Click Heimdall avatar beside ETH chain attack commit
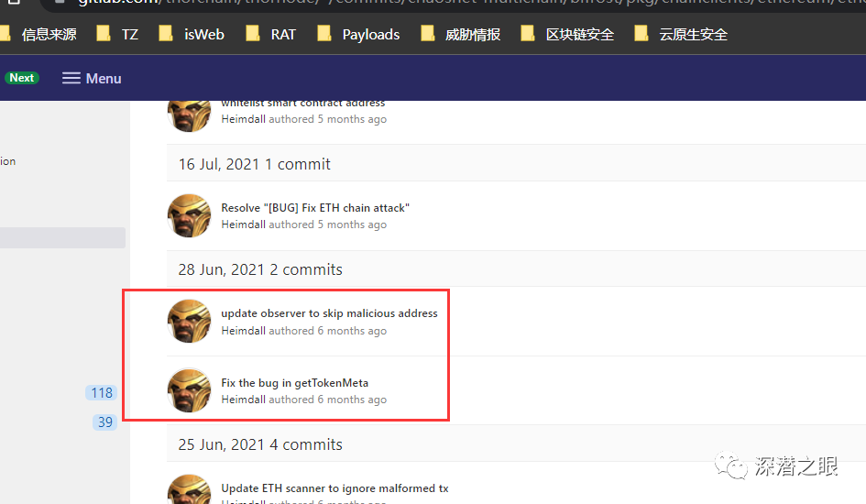Image resolution: width=866 pixels, height=504 pixels. click(189, 216)
